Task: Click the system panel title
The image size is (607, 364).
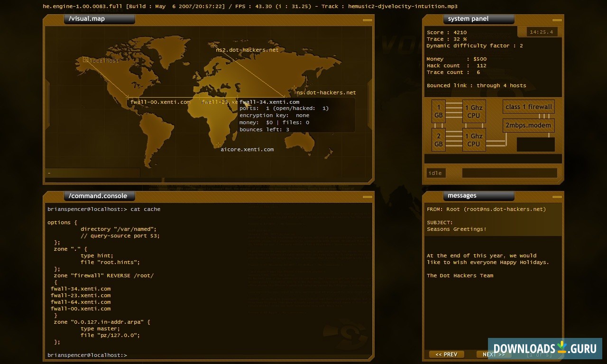Action: (478, 19)
